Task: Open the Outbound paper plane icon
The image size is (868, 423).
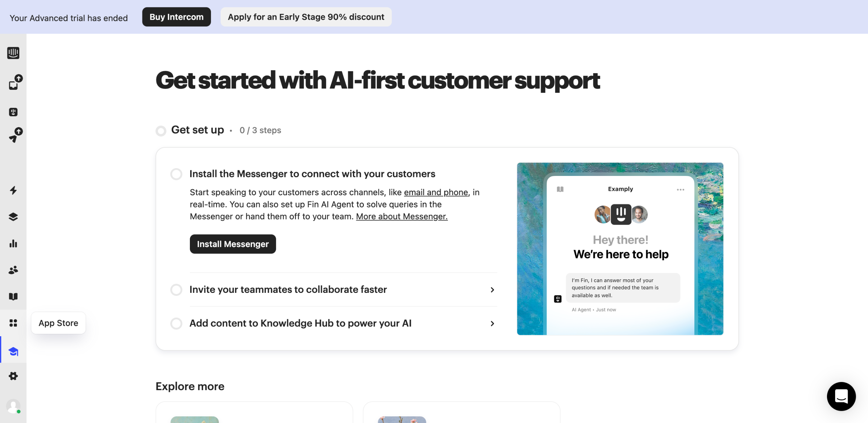Action: tap(14, 137)
